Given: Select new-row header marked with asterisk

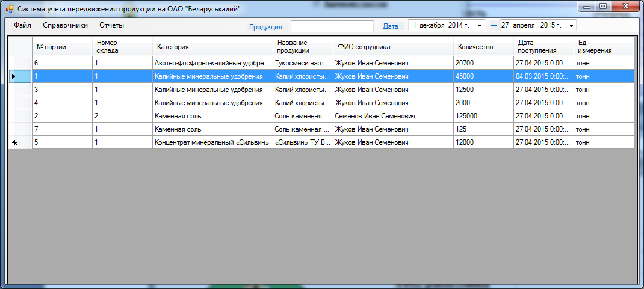Looking at the screenshot, I should click(20, 142).
